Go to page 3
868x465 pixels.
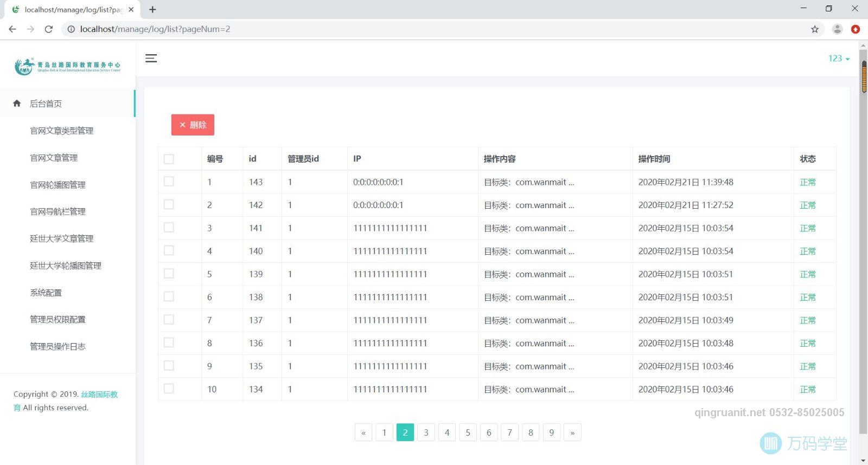click(426, 432)
